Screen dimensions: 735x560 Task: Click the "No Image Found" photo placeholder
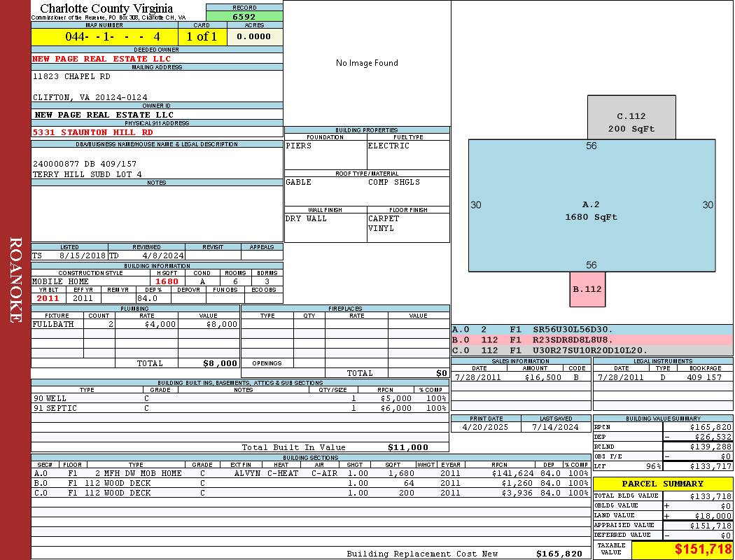[367, 63]
